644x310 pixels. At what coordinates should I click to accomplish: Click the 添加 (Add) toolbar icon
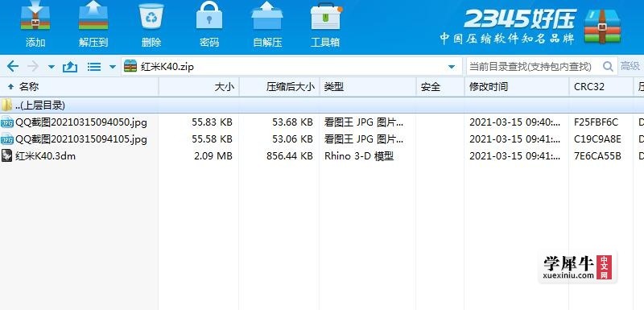tap(35, 15)
